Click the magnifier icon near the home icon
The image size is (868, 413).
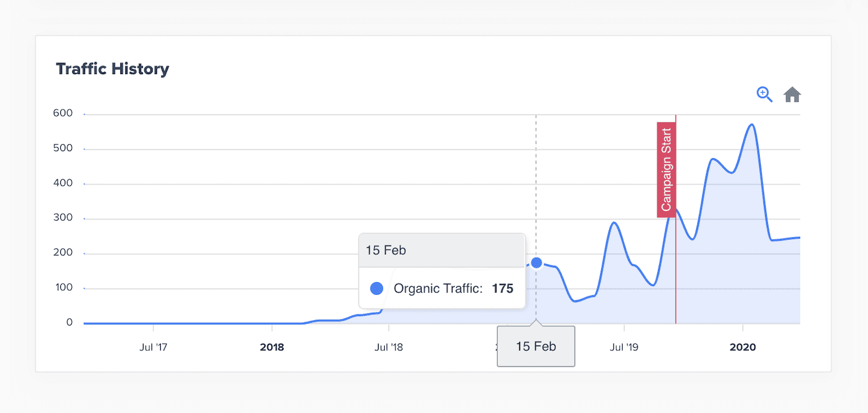point(764,94)
